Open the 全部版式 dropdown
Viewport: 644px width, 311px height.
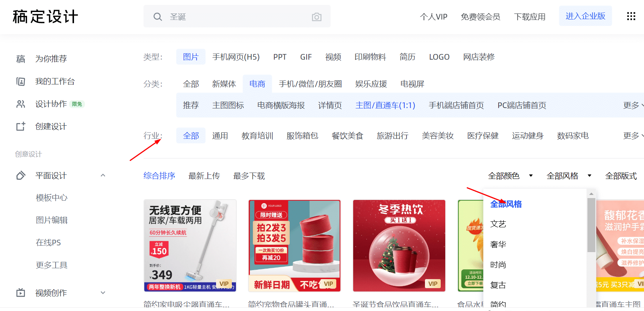(621, 176)
